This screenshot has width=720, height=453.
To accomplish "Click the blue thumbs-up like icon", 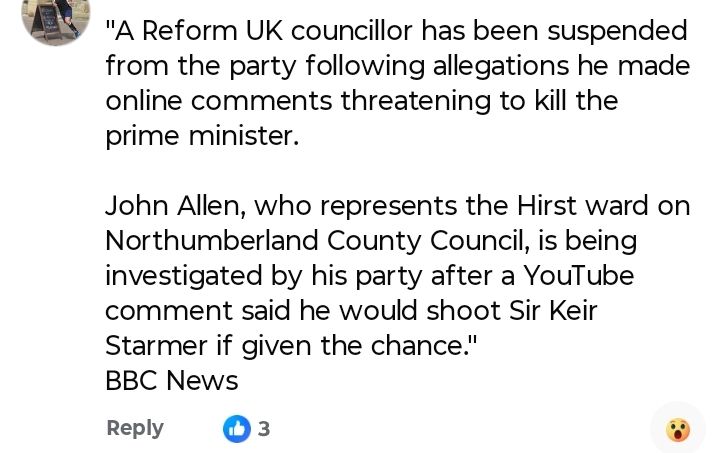I will [237, 429].
